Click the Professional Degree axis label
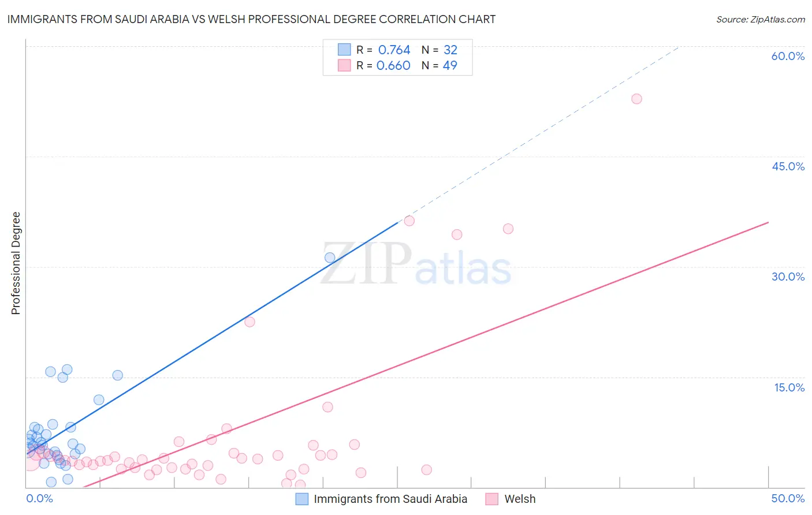The image size is (812, 515). tap(16, 263)
